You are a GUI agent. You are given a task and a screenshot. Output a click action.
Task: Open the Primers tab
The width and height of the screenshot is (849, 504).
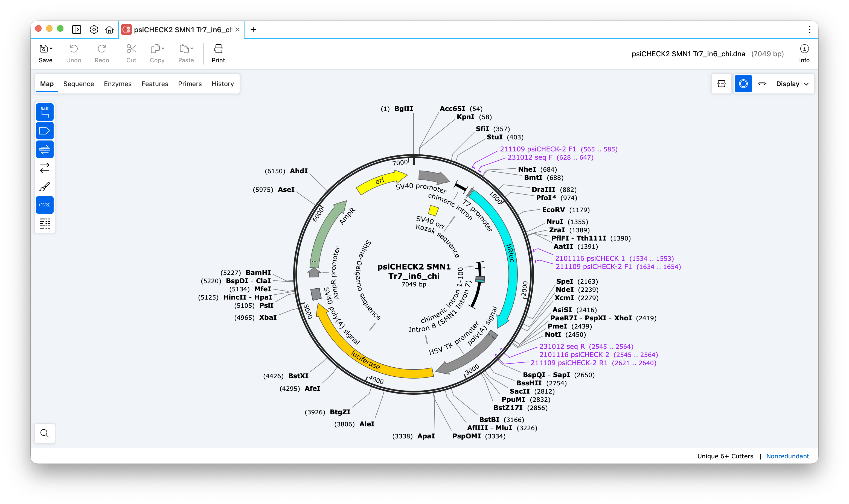[190, 84]
